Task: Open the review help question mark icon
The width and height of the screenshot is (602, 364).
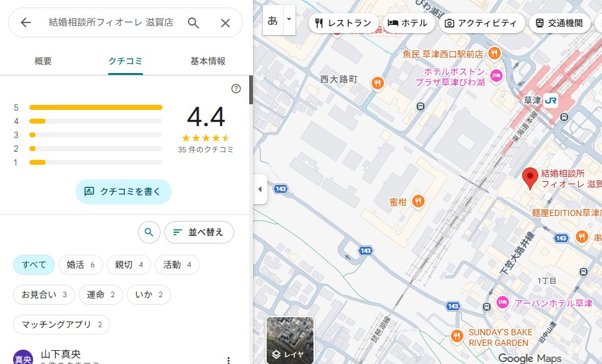Action: [236, 89]
